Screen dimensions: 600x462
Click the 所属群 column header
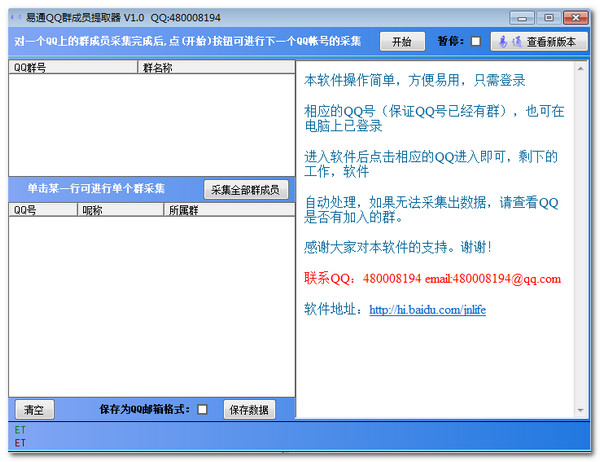(x=229, y=210)
